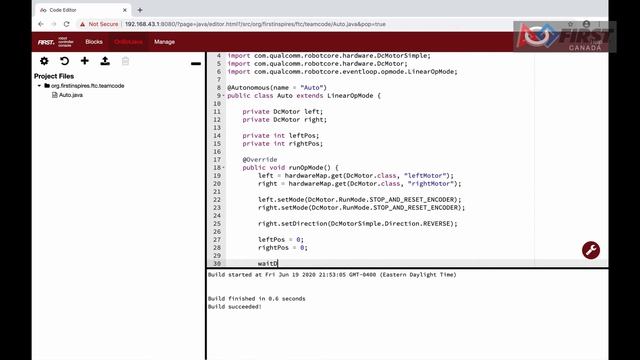Collapse the file panel with the minus icon
Viewport: 640px width, 360px height.
pos(196,63)
